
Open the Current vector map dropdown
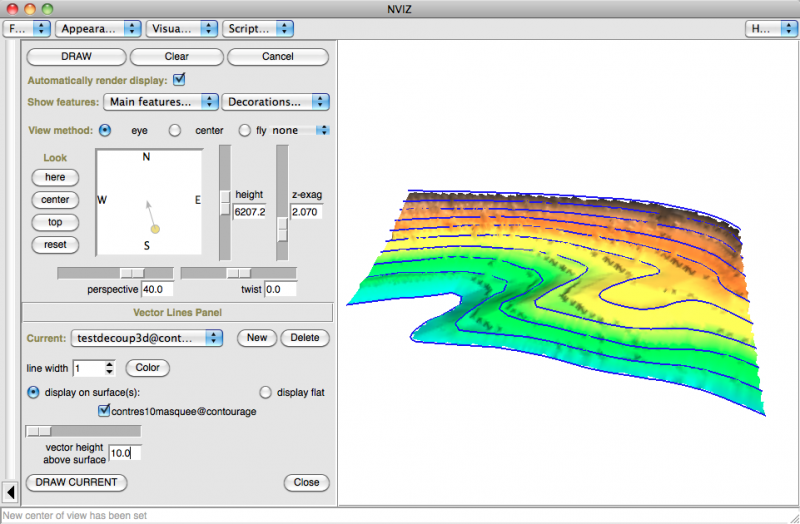(x=146, y=338)
